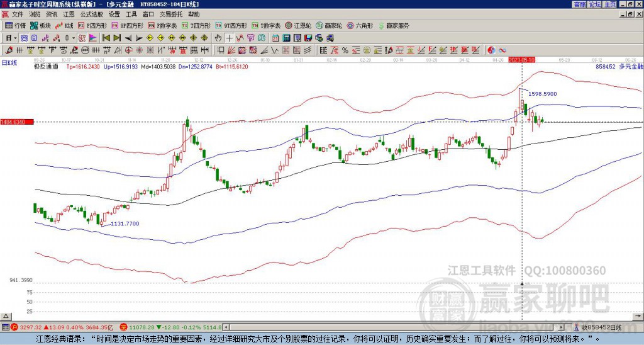Image resolution: width=644 pixels, height=345 pixels.
Task: Click the 论坛 forum button
Action: (595, 4)
